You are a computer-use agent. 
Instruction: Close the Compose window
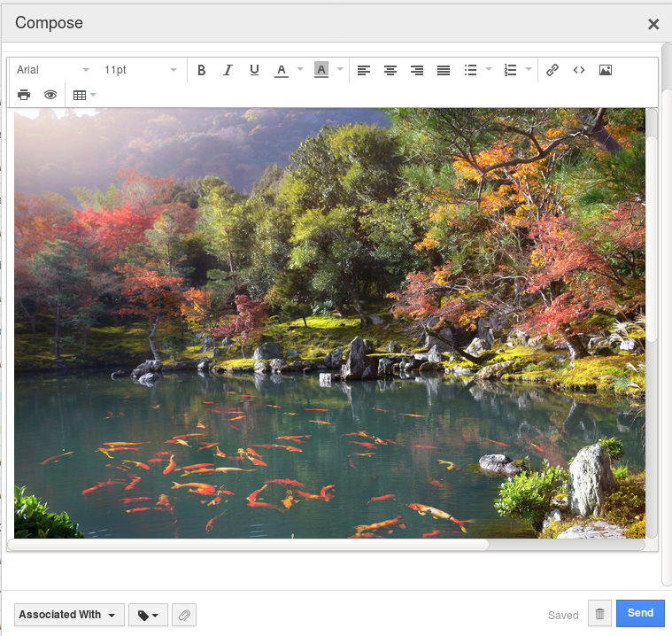pos(653,24)
